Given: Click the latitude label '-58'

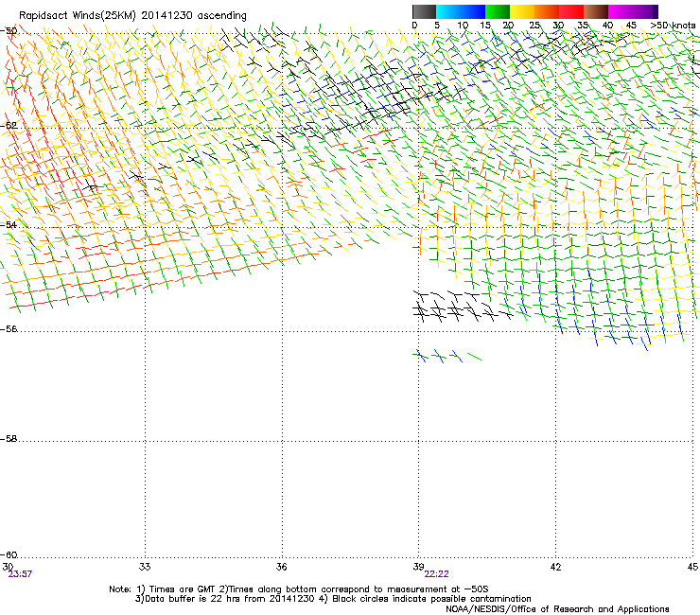Looking at the screenshot, I should [x=9, y=439].
